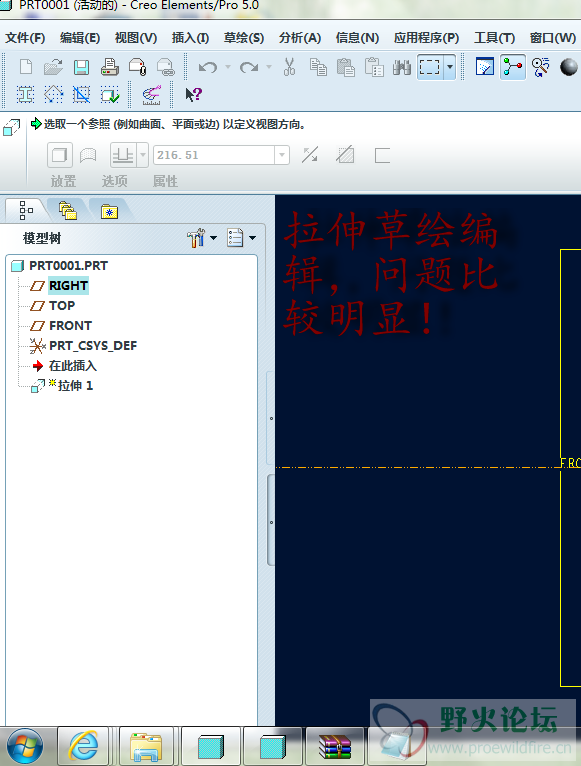Open the sketch analysis tool icon
581x766 pixels.
click(152, 95)
